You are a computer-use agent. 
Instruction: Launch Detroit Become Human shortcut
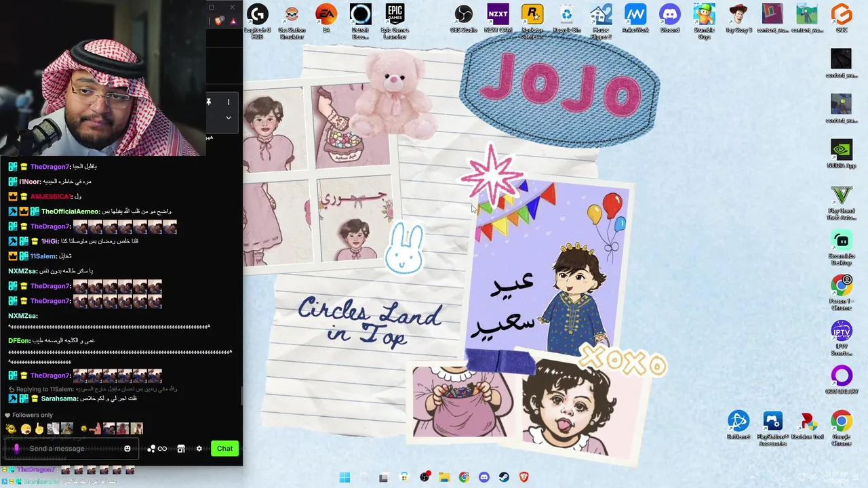(361, 21)
